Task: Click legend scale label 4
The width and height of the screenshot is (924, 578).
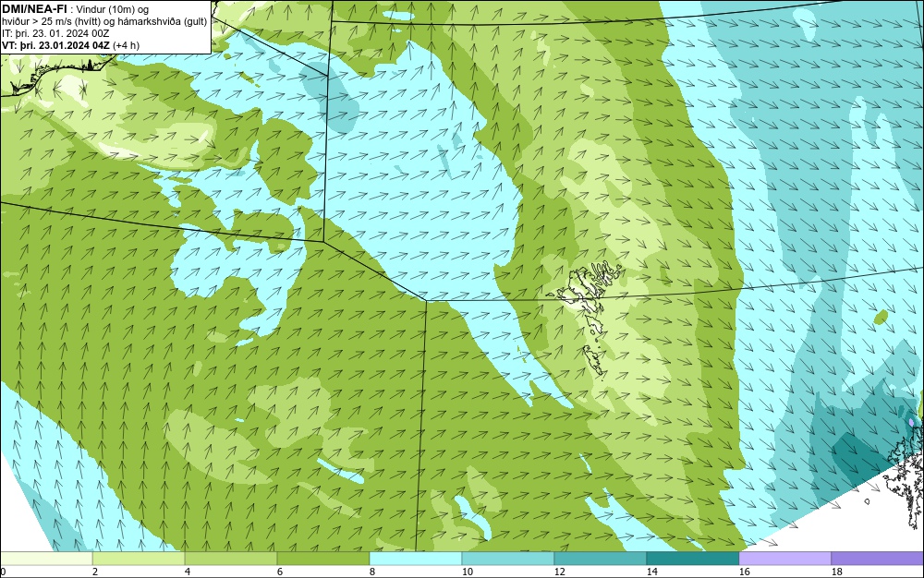Action: coord(188,572)
